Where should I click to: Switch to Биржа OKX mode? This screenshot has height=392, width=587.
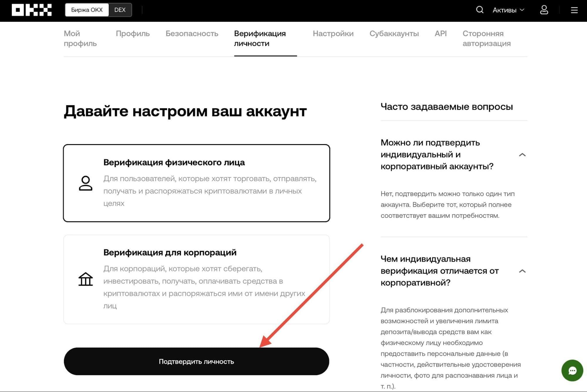point(87,10)
